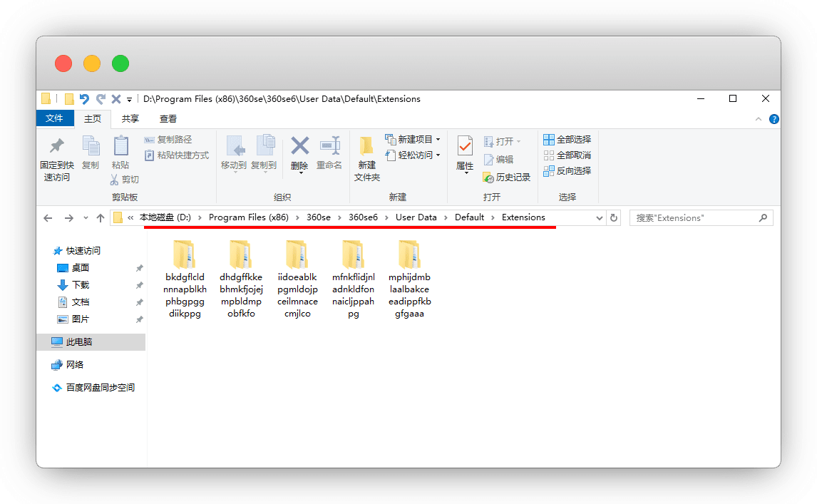Create a folder with 新建文件夹 icon
817x504 pixels.
pyautogui.click(x=366, y=146)
